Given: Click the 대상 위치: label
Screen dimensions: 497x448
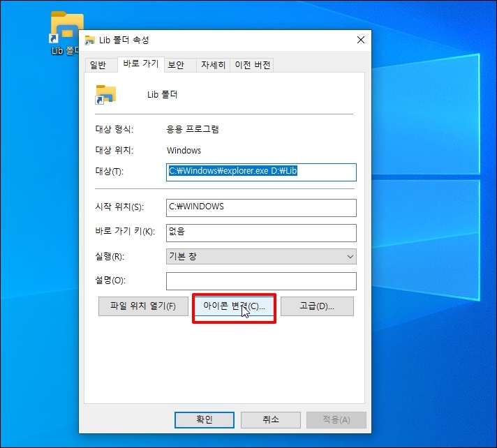Looking at the screenshot, I should (114, 150).
